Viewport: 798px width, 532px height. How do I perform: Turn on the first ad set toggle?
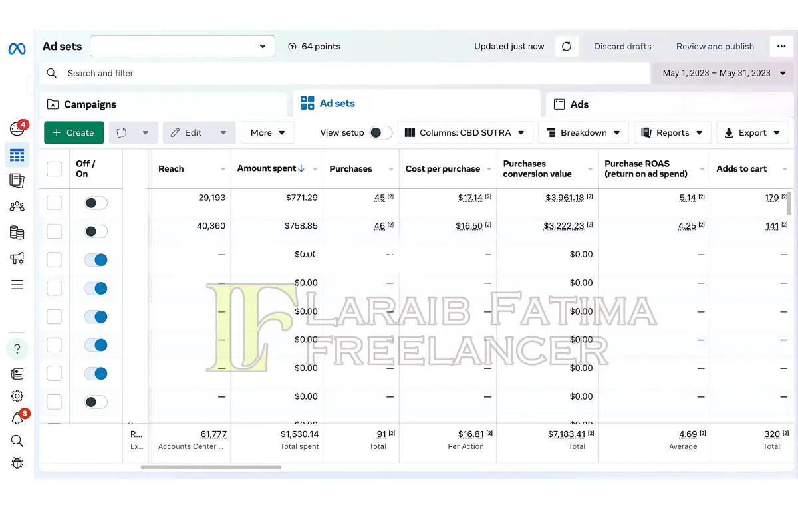[96, 203]
